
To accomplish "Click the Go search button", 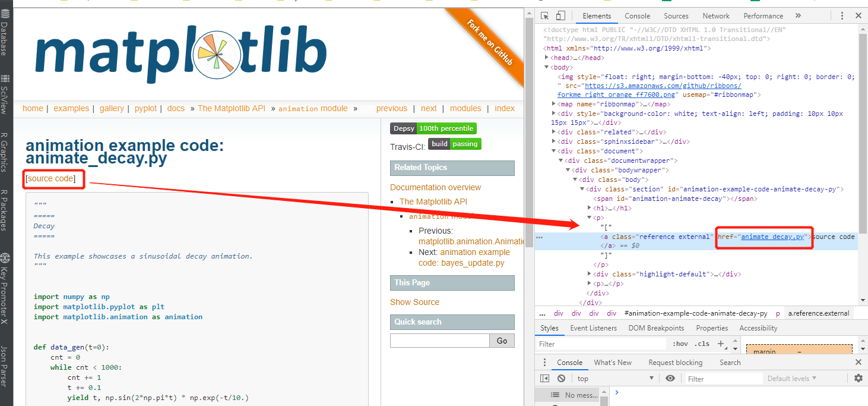I will [502, 341].
